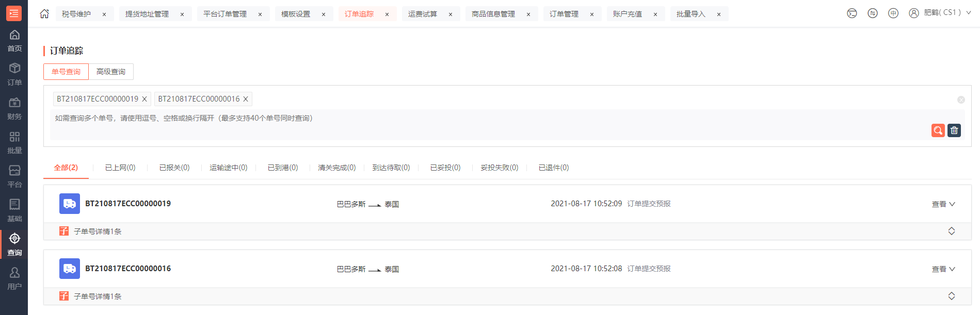Toggle the hamburger menu collapse button
This screenshot has height=315, width=980.
point(14,13)
